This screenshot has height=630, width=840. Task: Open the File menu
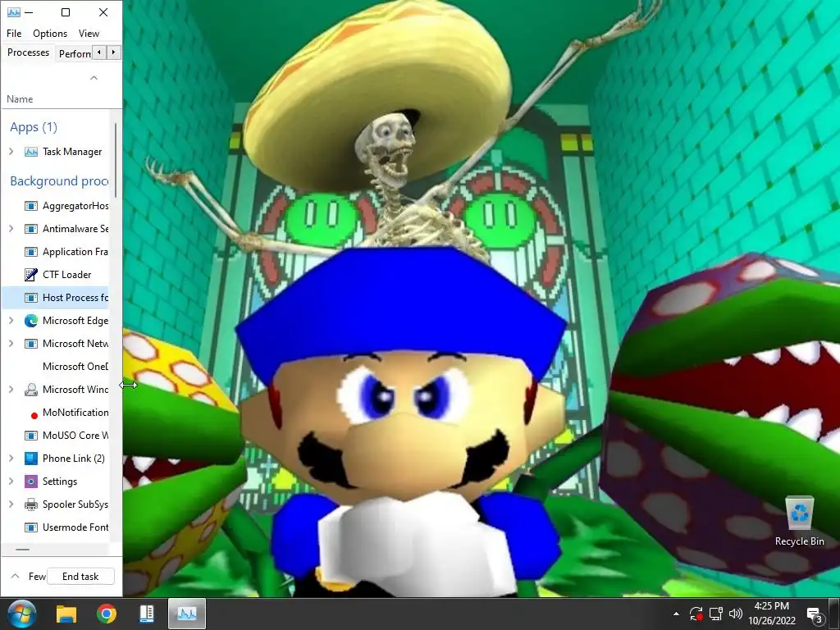click(x=14, y=33)
